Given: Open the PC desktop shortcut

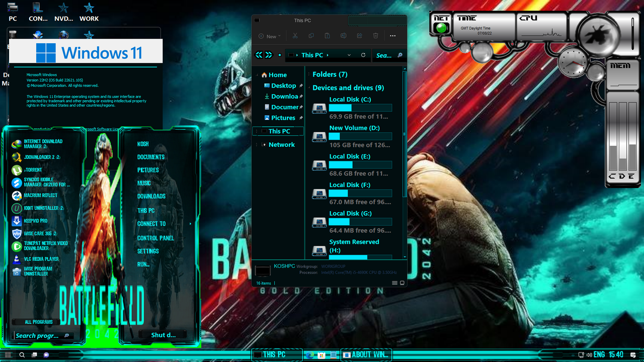Looking at the screenshot, I should click(x=13, y=12).
